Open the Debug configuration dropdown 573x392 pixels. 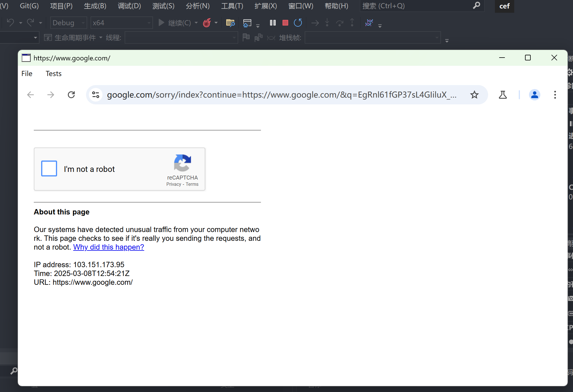[68, 23]
